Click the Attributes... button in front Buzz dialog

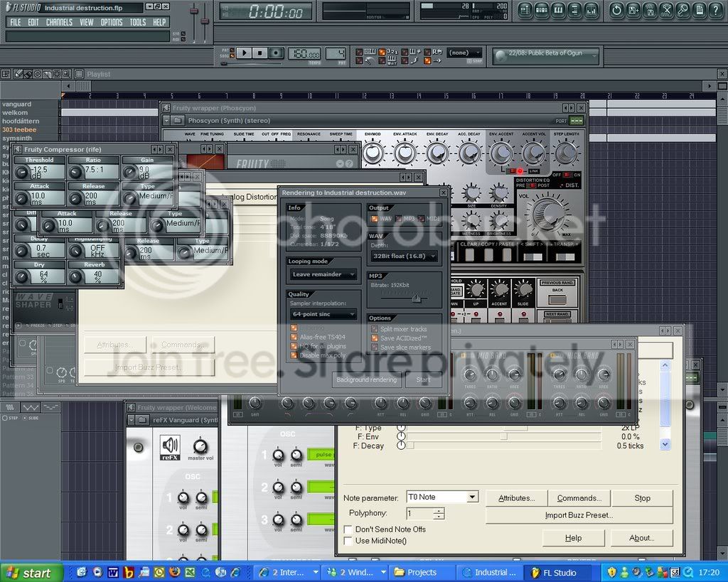tap(516, 498)
